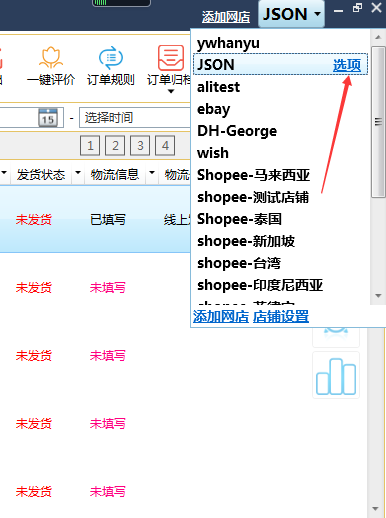Click 未发货 in the highlighted first row

pyautogui.click(x=34, y=220)
